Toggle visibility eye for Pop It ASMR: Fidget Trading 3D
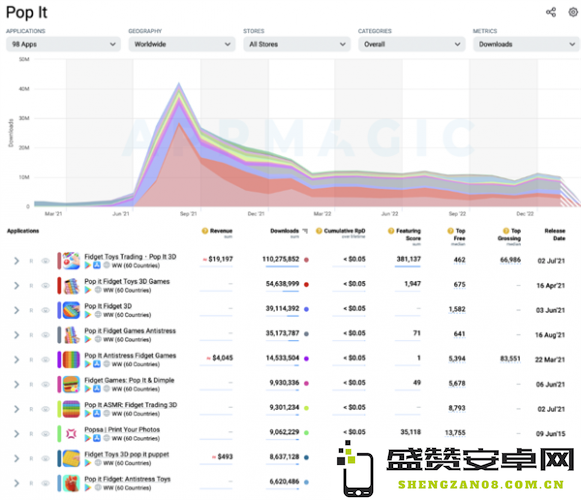The image size is (581, 500). 45,409
